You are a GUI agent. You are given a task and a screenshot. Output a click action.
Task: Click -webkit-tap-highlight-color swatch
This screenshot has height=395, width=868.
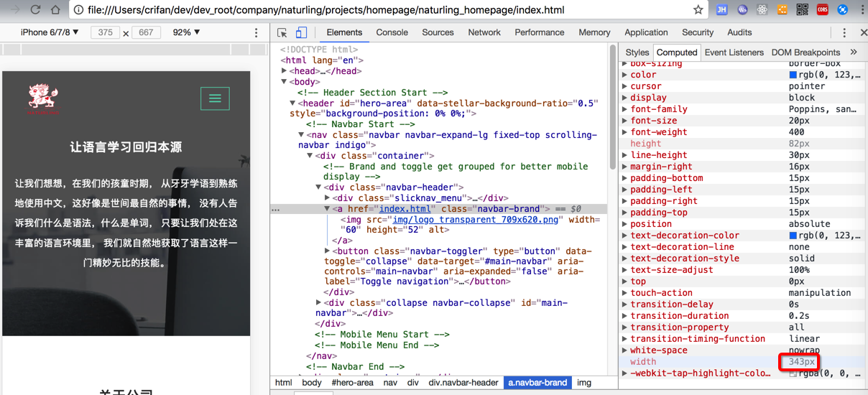pos(793,373)
